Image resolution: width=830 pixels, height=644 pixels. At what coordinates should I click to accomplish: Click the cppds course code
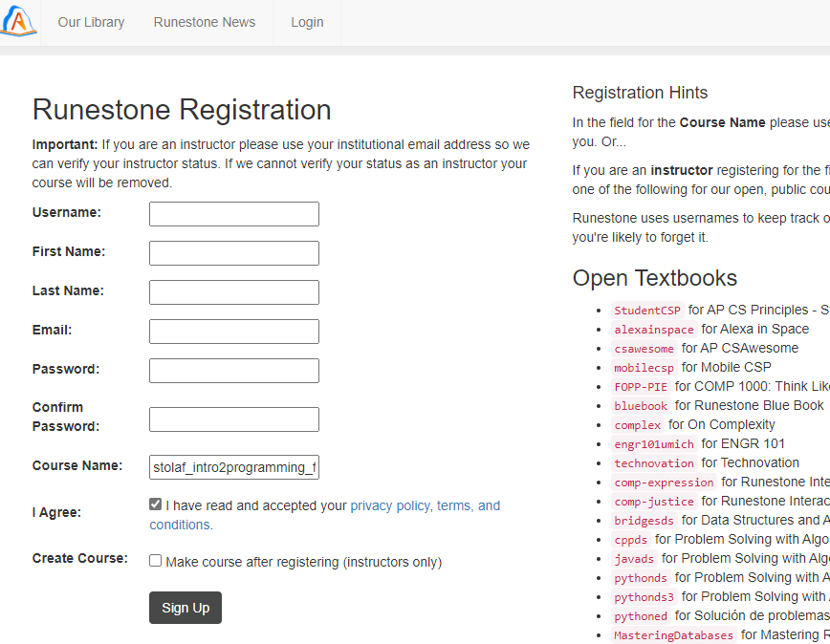630,539
